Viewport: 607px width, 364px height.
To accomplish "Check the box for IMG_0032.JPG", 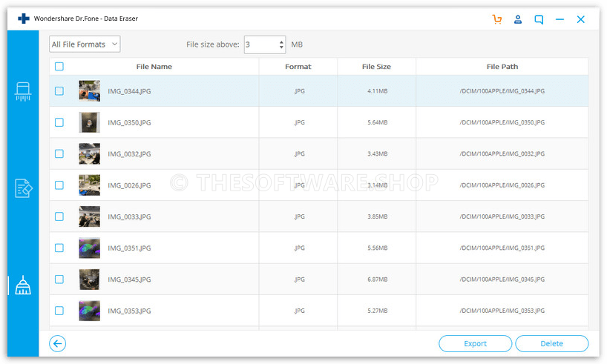I will click(59, 153).
